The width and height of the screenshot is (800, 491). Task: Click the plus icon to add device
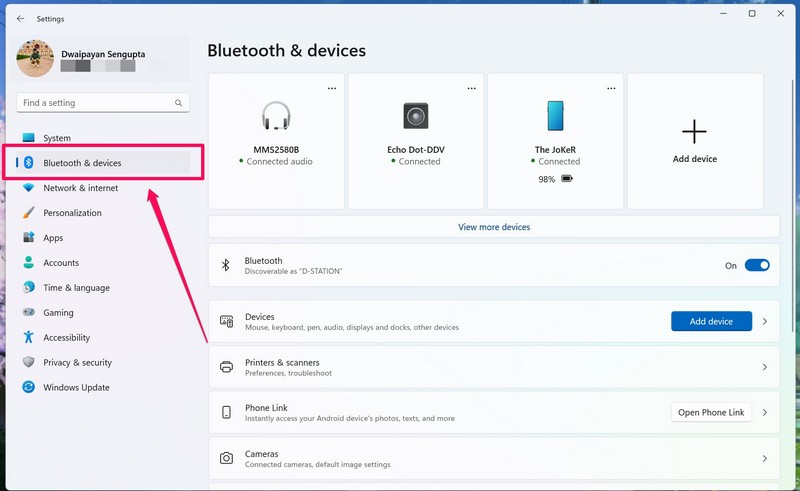pyautogui.click(x=694, y=132)
